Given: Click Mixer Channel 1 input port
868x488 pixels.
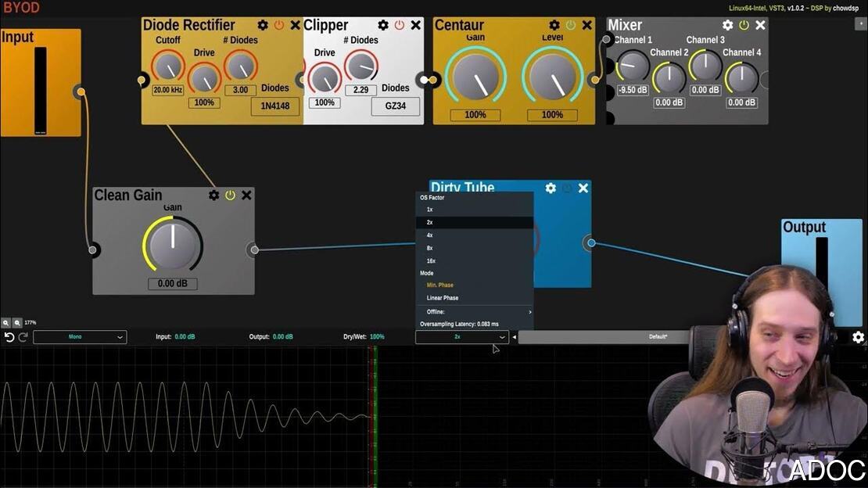Looking at the screenshot, I should pos(607,39).
